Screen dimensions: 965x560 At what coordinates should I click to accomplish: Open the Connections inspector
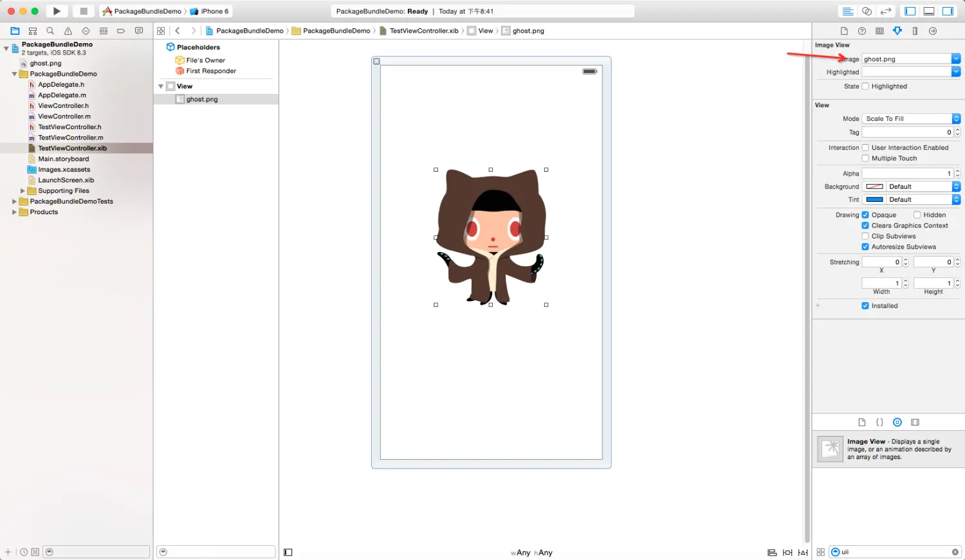click(x=933, y=31)
